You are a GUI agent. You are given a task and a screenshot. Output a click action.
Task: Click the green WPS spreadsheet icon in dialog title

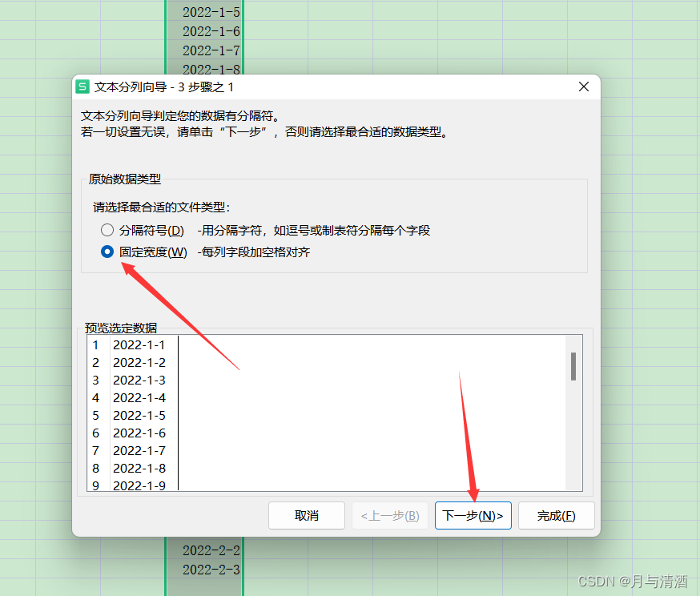coord(82,87)
